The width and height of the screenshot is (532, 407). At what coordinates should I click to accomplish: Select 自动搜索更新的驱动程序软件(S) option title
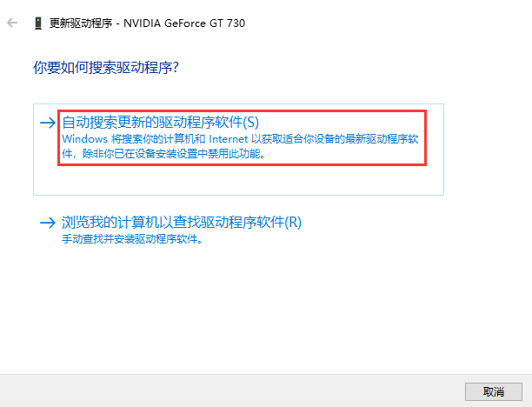coord(161,123)
